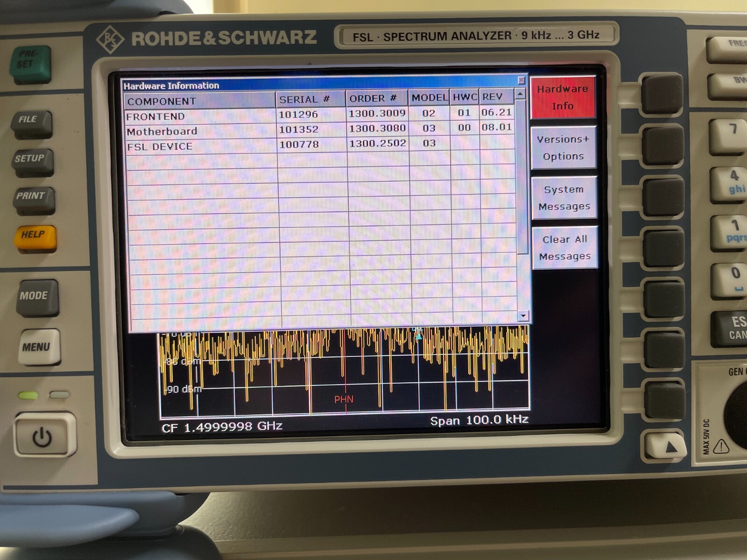This screenshot has height=560, width=747.
Task: Click serial number 101296
Action: pyautogui.click(x=298, y=114)
